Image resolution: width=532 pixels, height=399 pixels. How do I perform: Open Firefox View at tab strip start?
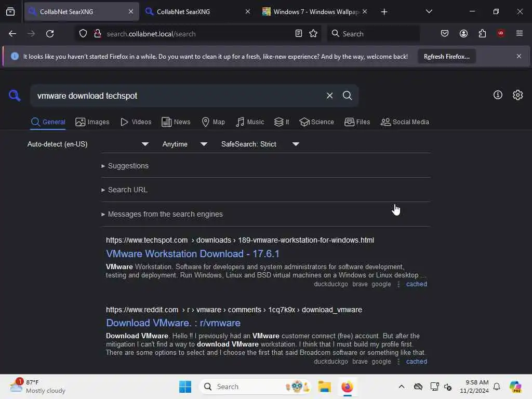coord(10,12)
